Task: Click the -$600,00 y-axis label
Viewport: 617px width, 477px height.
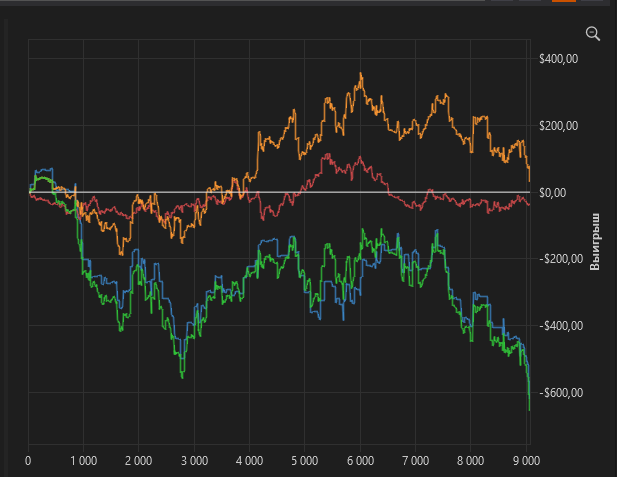Action: click(561, 393)
